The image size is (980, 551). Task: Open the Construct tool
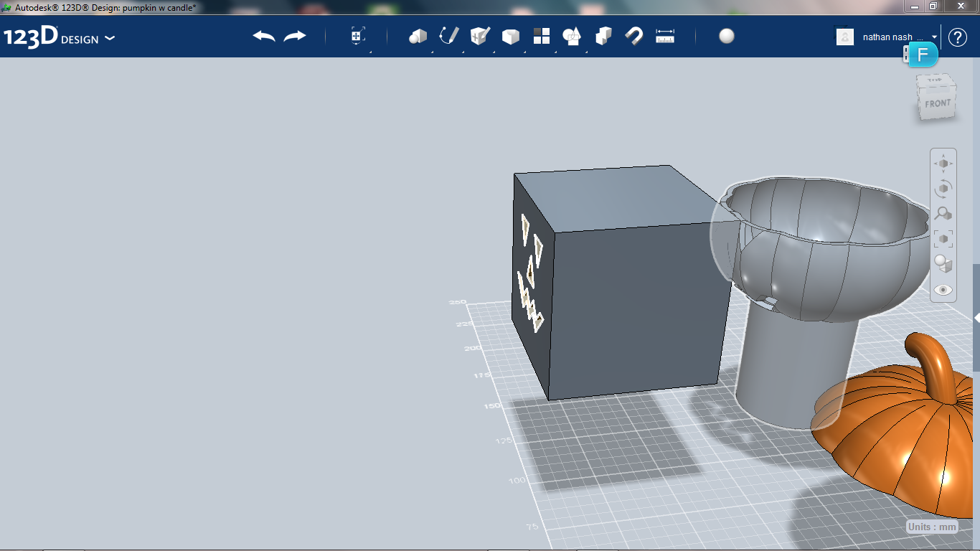coord(480,36)
